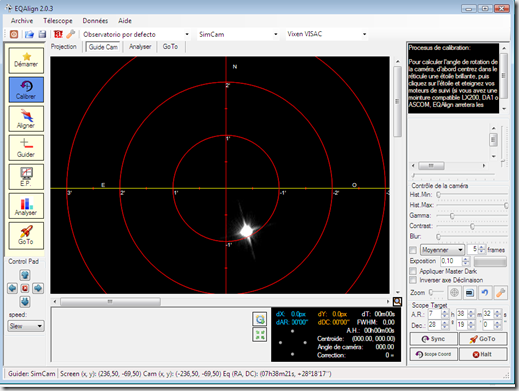
Task: Switch to the Guide Cam tab
Action: (x=103, y=47)
